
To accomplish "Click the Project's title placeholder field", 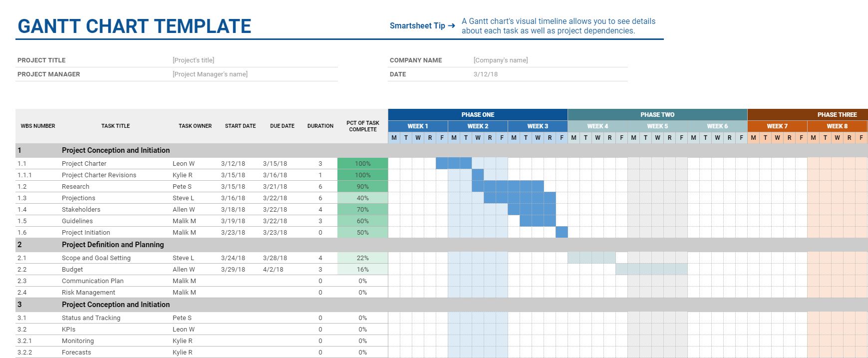I will tap(194, 60).
